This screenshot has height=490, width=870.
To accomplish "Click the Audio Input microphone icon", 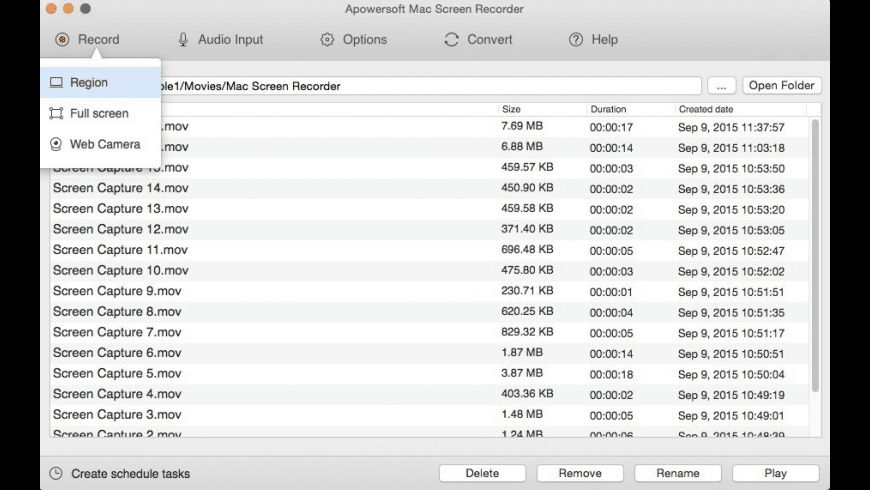I will coord(183,39).
